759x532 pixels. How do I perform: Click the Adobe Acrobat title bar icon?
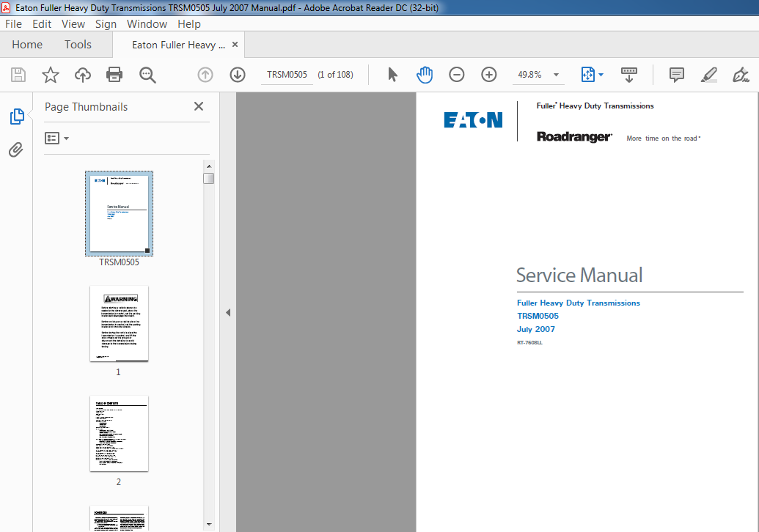[7, 8]
